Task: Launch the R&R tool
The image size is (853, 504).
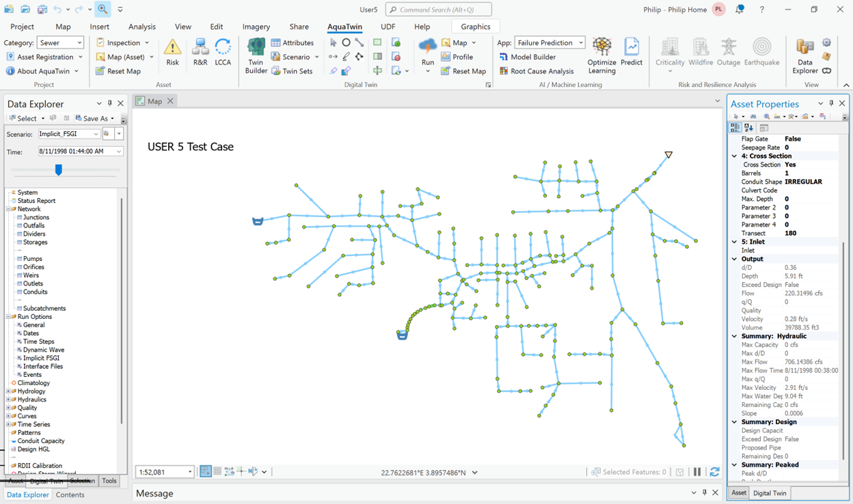Action: tap(200, 53)
